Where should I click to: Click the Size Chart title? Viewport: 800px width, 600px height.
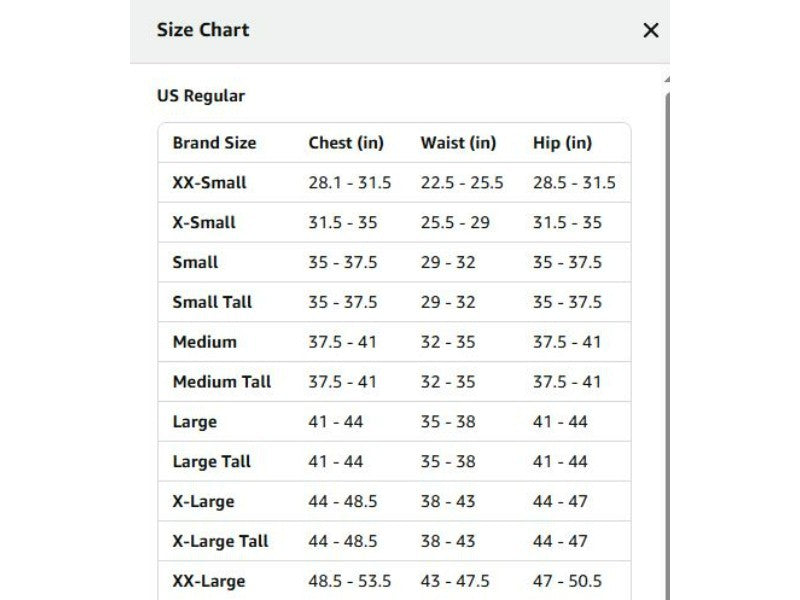[x=203, y=30]
